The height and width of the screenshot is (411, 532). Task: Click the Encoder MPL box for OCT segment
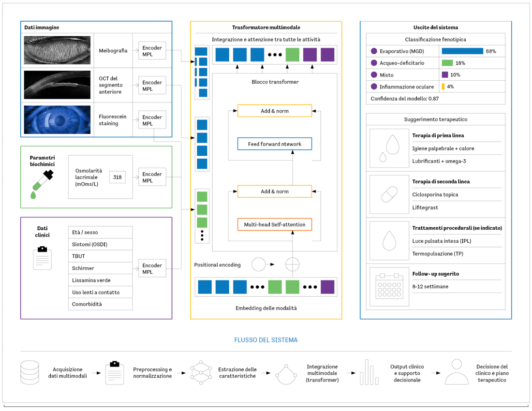point(152,85)
